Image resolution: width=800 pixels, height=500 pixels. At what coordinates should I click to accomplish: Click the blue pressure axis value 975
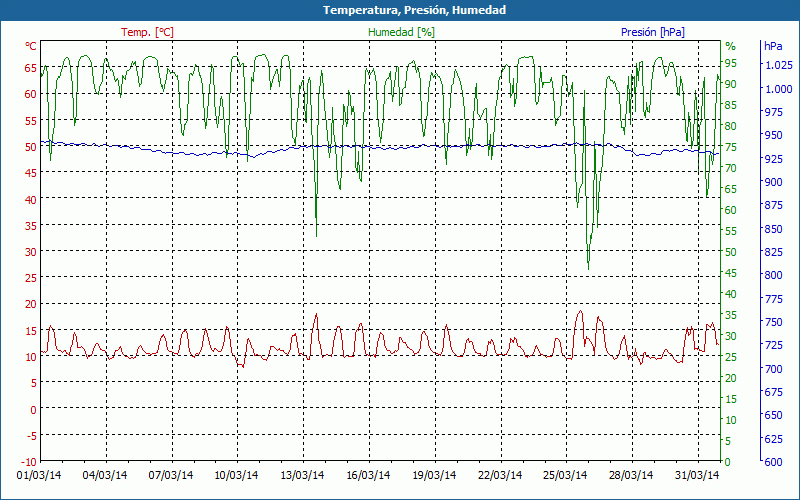coord(773,112)
